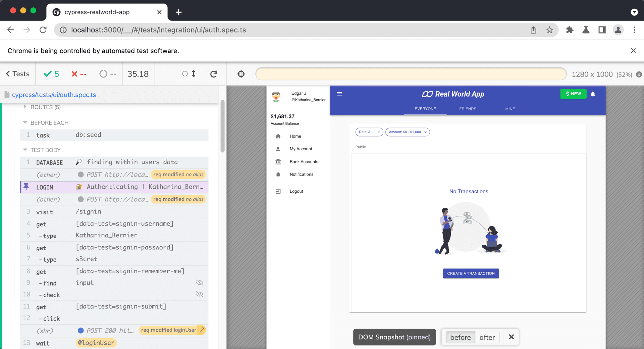644x349 pixels.
Task: Open the Date: ALL filter dropdown
Action: click(x=369, y=132)
